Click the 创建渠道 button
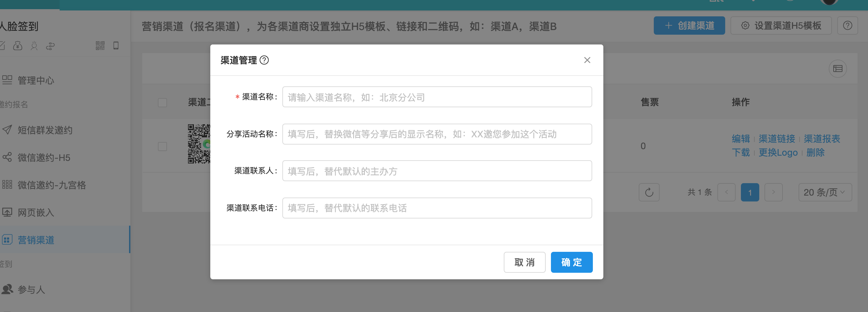 689,26
